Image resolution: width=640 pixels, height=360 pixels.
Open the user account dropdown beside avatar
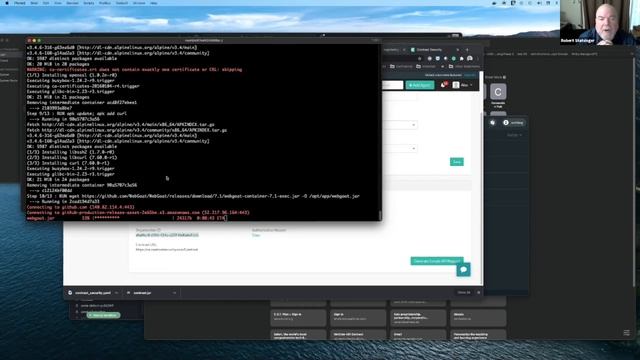click(467, 85)
